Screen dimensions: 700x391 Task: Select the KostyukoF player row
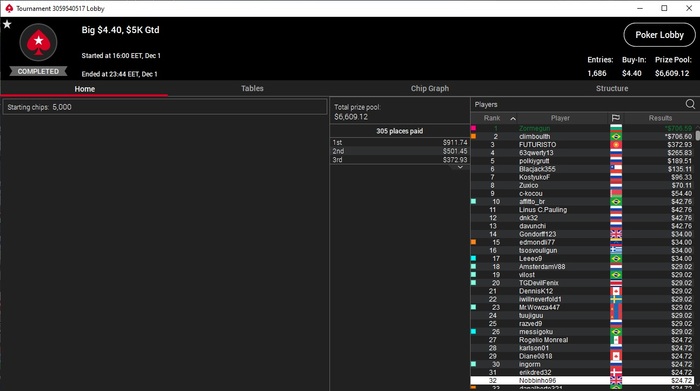(583, 177)
